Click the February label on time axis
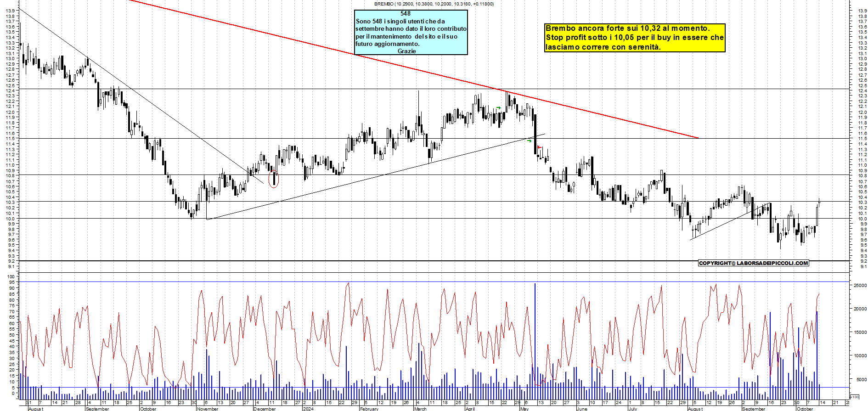This screenshot has width=868, height=411. click(x=369, y=409)
